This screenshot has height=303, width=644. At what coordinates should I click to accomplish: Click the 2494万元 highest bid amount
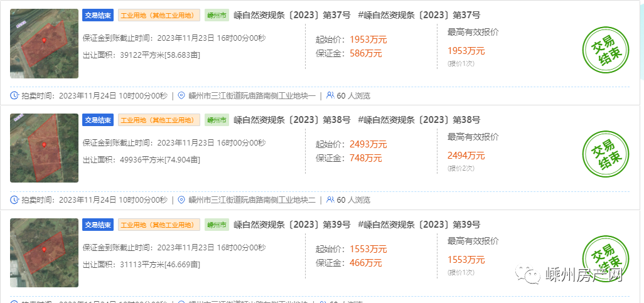click(x=466, y=156)
